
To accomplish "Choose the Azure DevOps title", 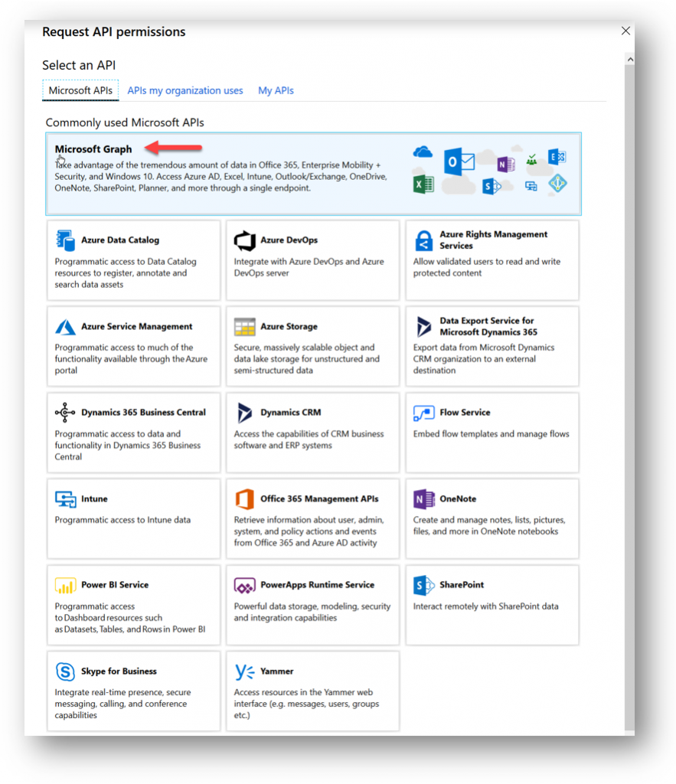I will [289, 240].
